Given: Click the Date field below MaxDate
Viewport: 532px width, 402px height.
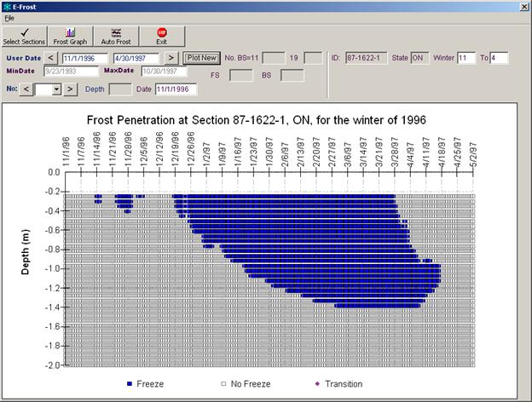Looking at the screenshot, I should click(176, 89).
